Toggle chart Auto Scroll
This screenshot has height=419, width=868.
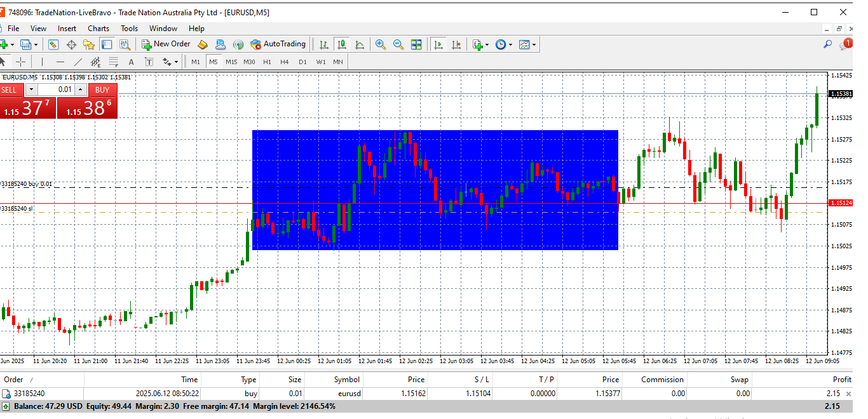coord(438,44)
